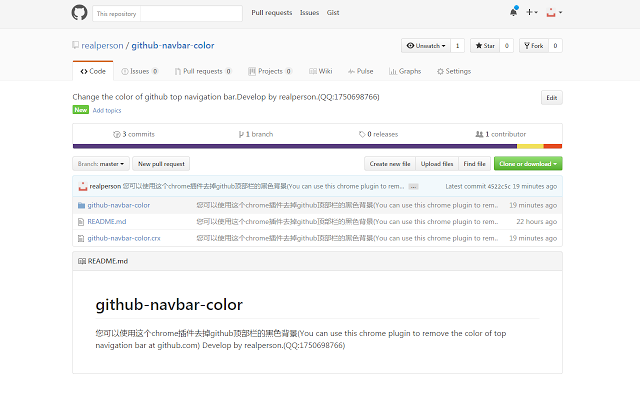Click New pull request button
The image size is (640, 400).
point(161,164)
